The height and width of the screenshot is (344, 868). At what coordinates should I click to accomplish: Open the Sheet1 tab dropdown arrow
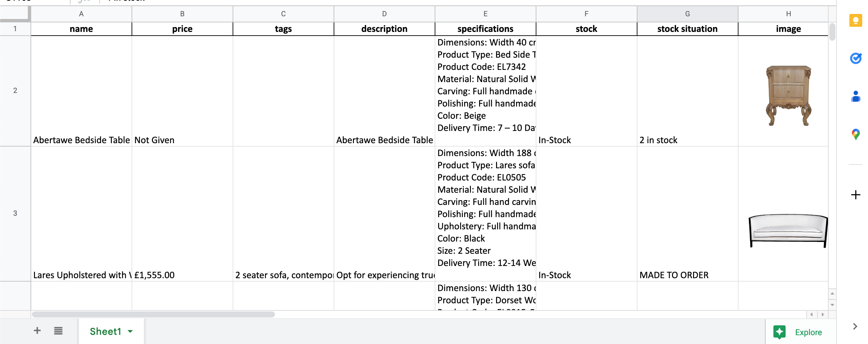point(130,331)
